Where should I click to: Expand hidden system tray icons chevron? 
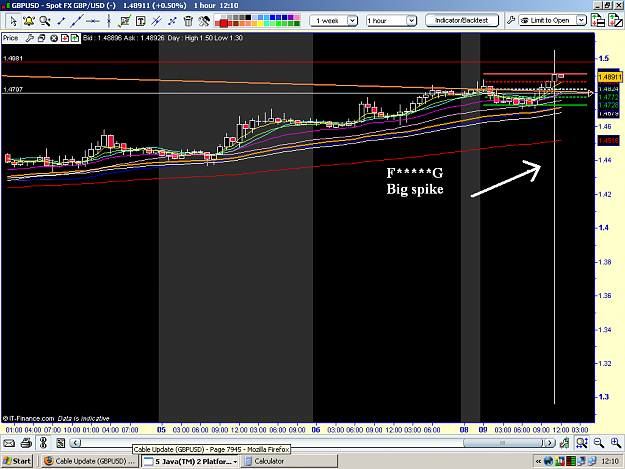coord(538,461)
